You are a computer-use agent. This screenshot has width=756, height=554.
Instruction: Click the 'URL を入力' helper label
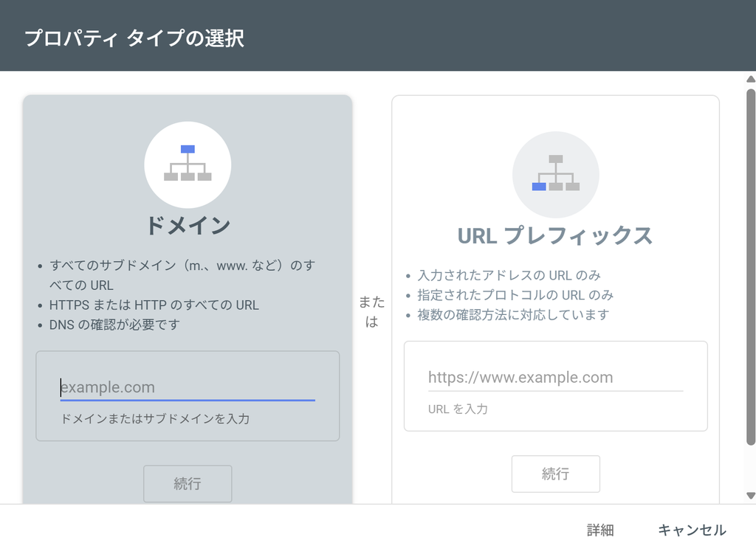tap(458, 409)
